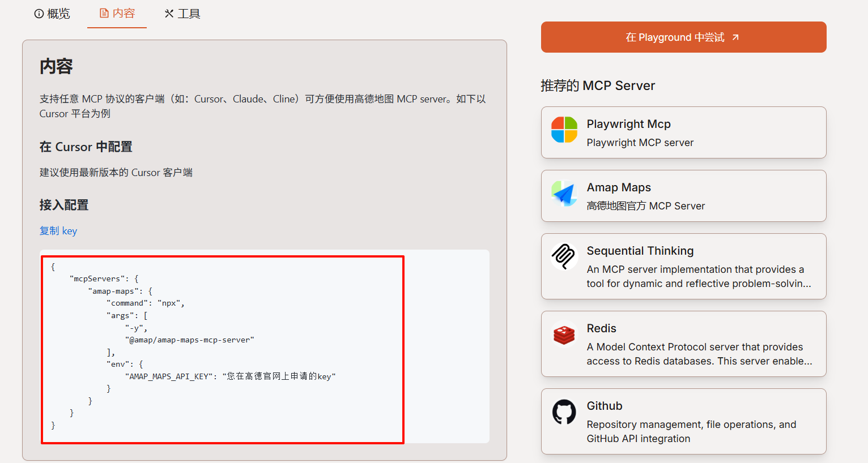Click the 内容 heading text
Image resolution: width=868 pixels, height=463 pixels.
coord(56,66)
